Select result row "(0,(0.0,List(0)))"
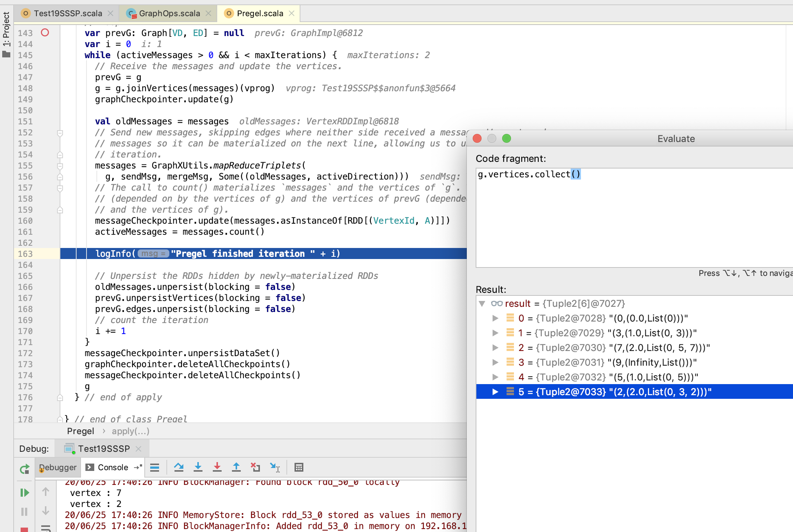 [635, 318]
